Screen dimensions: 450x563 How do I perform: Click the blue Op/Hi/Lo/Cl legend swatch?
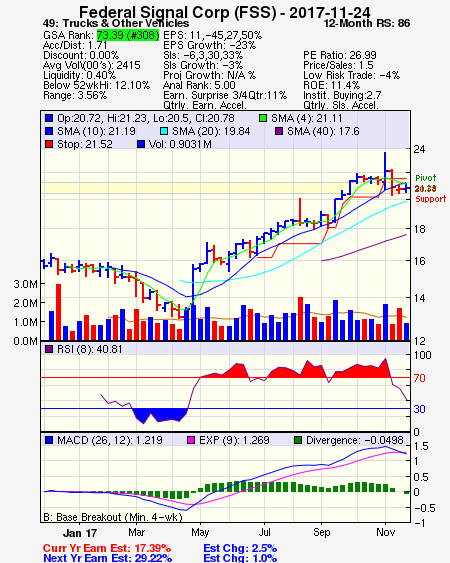[x=49, y=118]
